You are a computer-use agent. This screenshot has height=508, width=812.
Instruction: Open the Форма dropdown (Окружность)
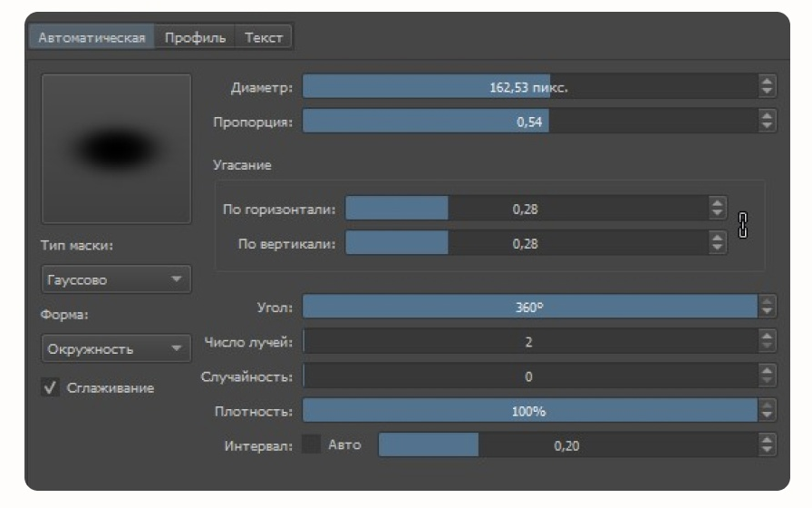click(x=116, y=348)
